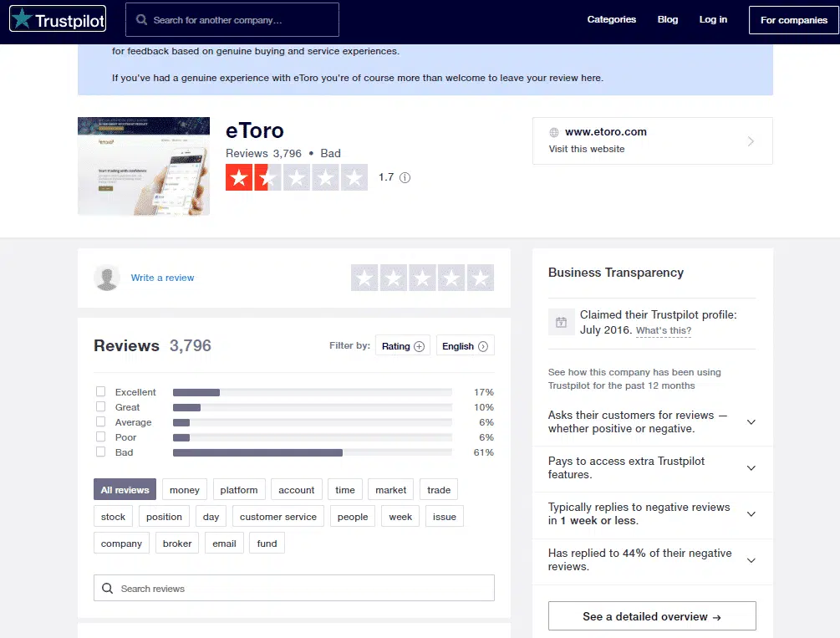Filter reviews by the money tag
840x638 pixels.
coord(184,489)
